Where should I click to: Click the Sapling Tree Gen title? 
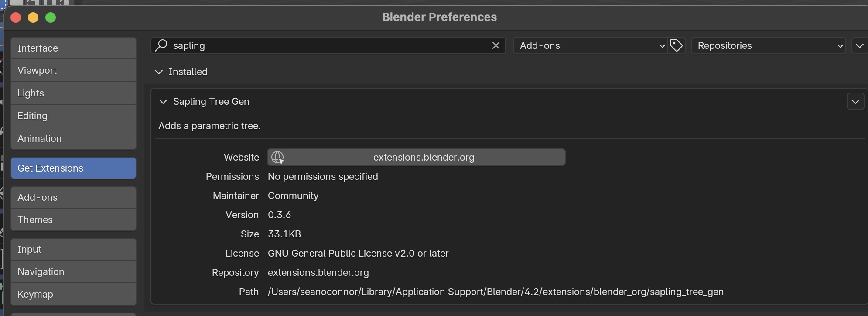click(211, 101)
